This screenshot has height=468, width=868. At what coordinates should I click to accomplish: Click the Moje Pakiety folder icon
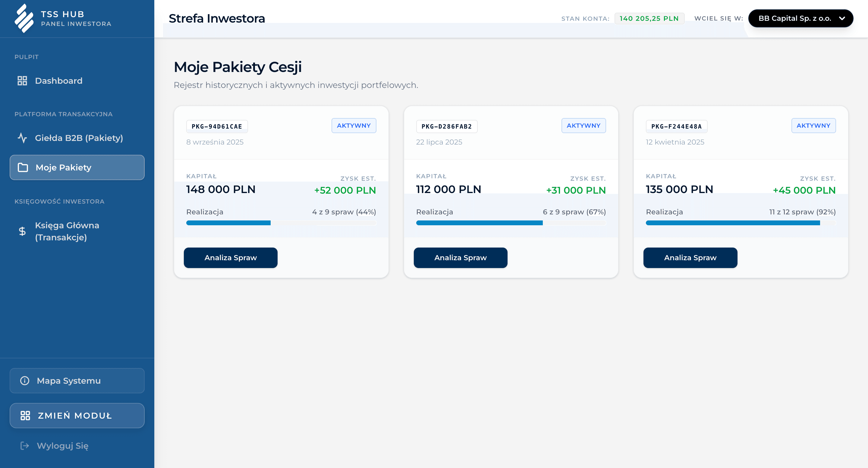23,167
